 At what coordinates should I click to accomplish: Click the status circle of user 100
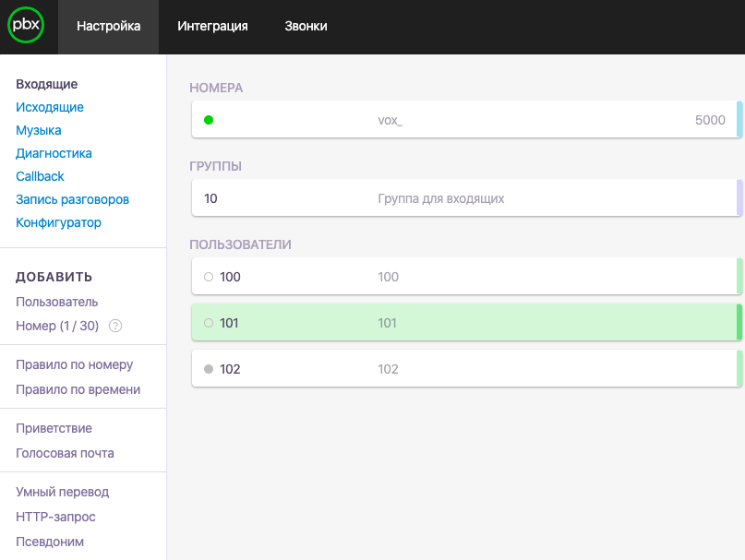pyautogui.click(x=208, y=277)
